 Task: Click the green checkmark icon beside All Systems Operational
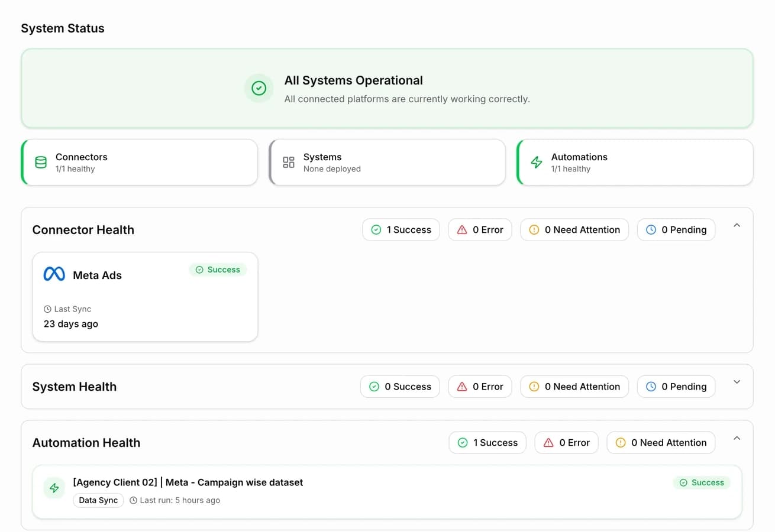pyautogui.click(x=259, y=88)
